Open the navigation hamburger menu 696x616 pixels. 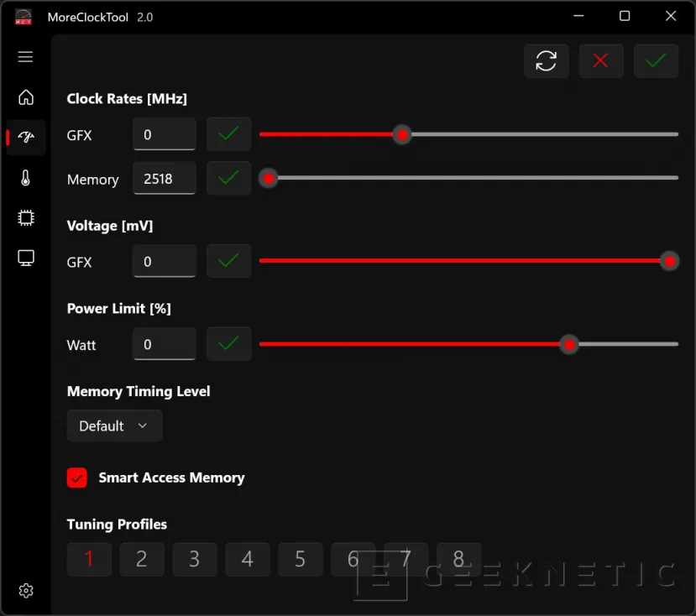coord(25,56)
